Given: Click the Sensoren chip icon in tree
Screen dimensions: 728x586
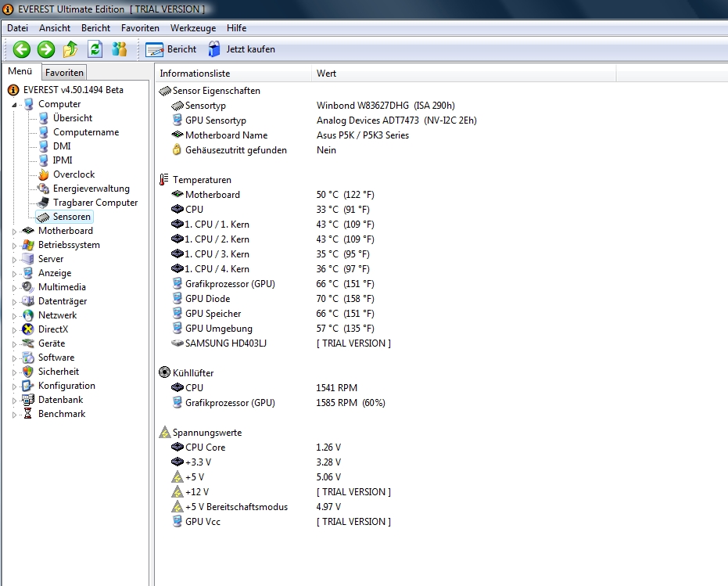Looking at the screenshot, I should [x=43, y=217].
